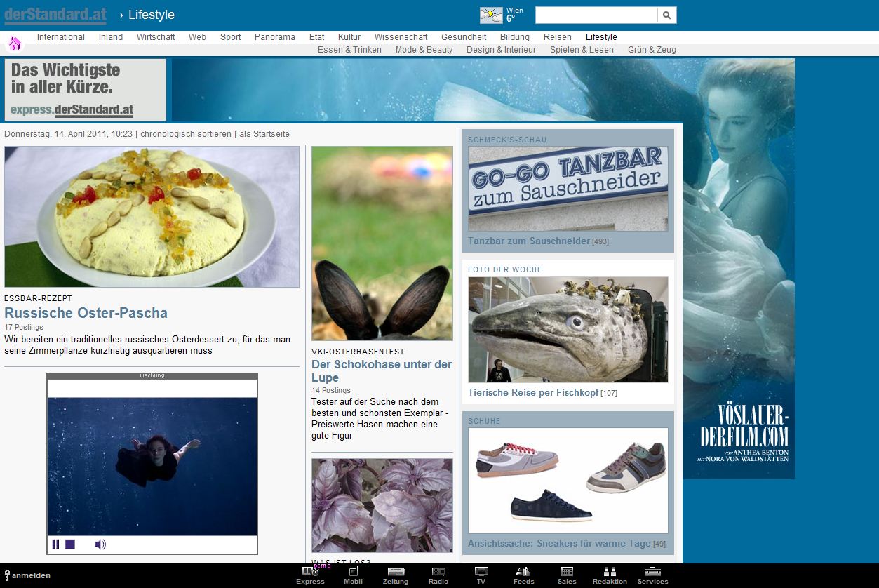This screenshot has height=588, width=879.
Task: Open the Essen & Trinken subsection
Action: 349,50
